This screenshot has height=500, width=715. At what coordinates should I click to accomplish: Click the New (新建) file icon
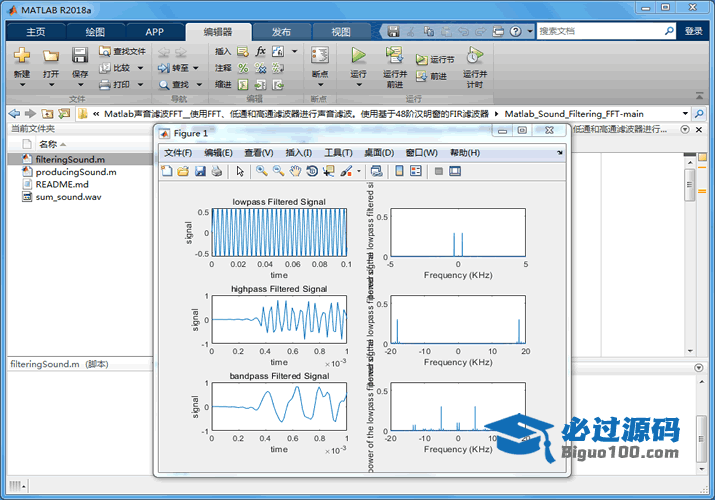(21, 56)
